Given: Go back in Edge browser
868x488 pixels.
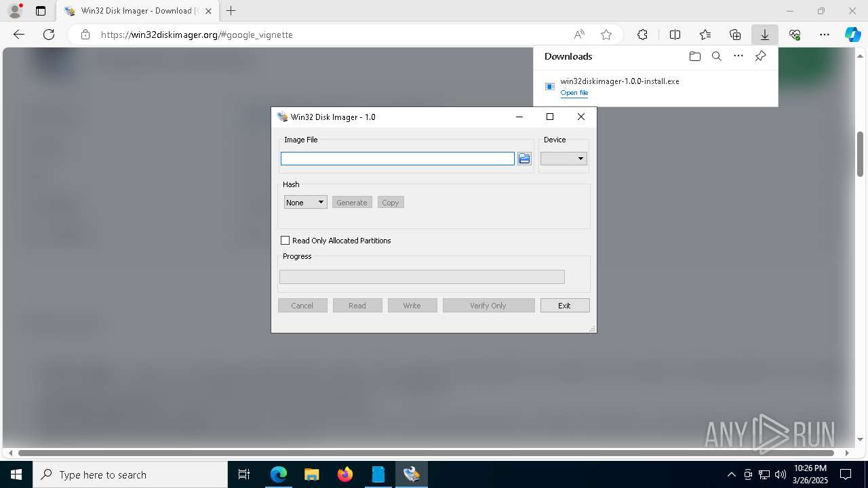Looking at the screenshot, I should click(x=19, y=35).
